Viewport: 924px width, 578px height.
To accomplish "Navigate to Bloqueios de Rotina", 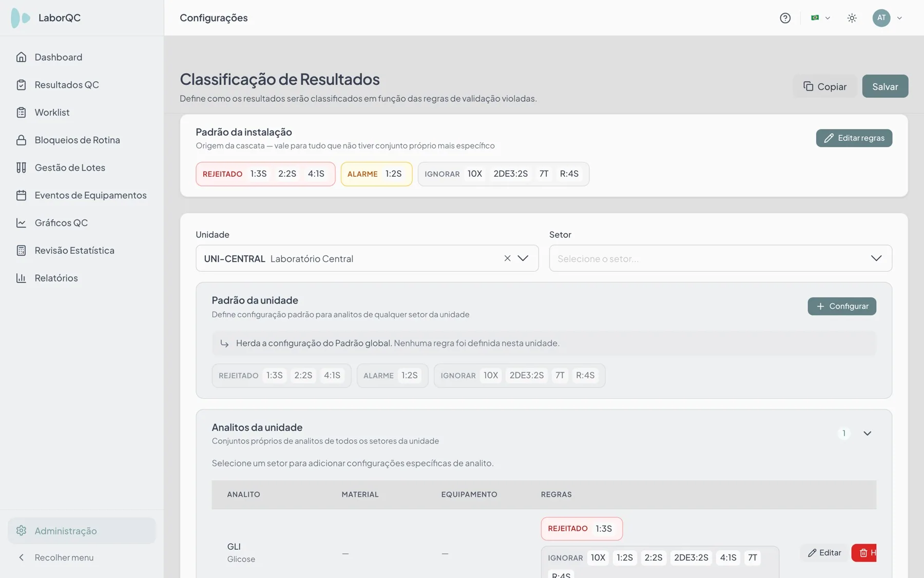I will click(x=82, y=140).
